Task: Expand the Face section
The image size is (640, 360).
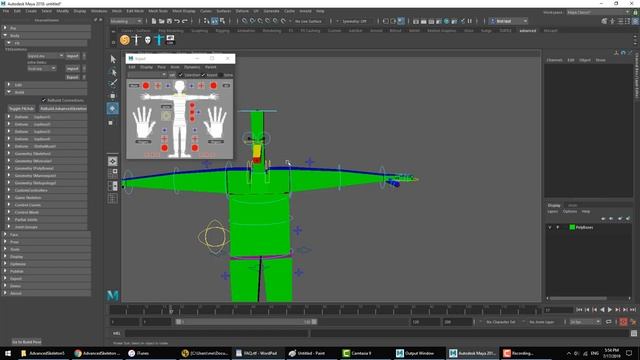Action: 5,235
